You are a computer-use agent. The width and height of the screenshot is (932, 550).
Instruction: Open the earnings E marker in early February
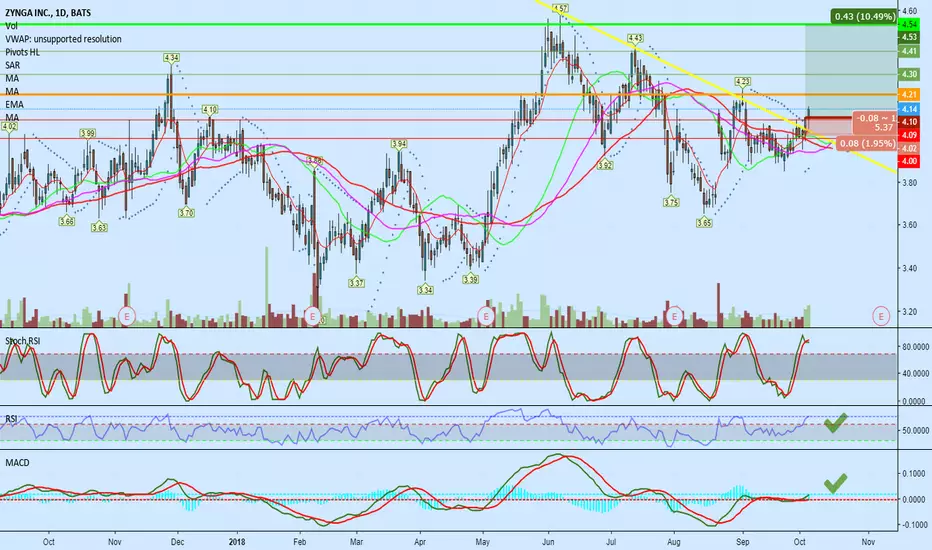pyautogui.click(x=313, y=316)
